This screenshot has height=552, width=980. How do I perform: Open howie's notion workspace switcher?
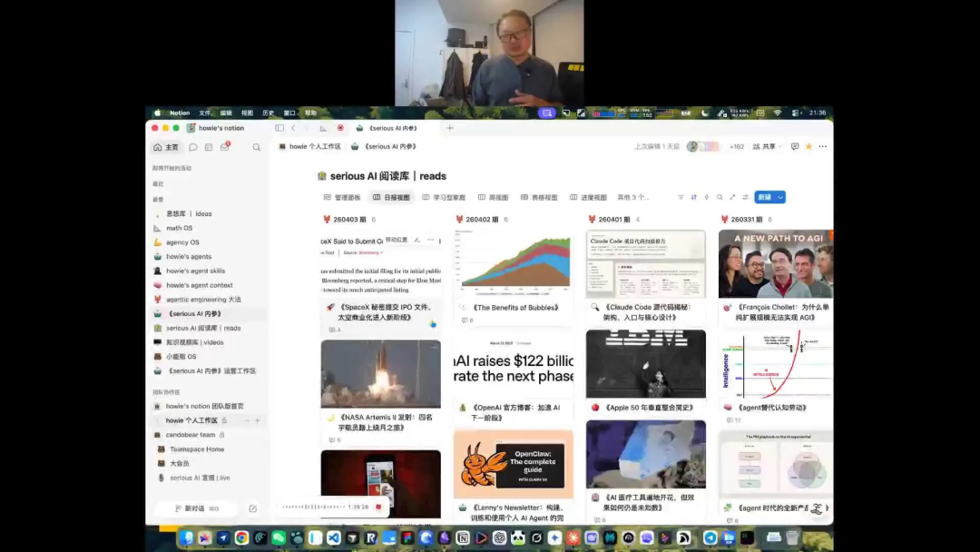point(216,128)
